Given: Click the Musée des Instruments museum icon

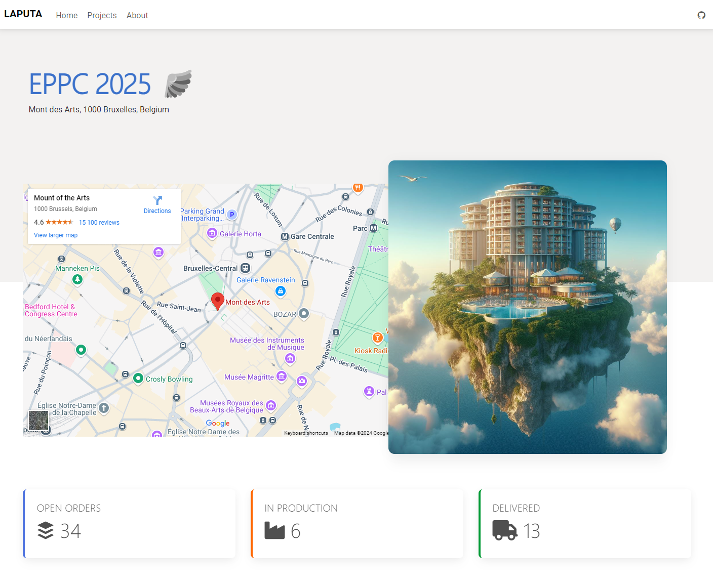Looking at the screenshot, I should 290,359.
